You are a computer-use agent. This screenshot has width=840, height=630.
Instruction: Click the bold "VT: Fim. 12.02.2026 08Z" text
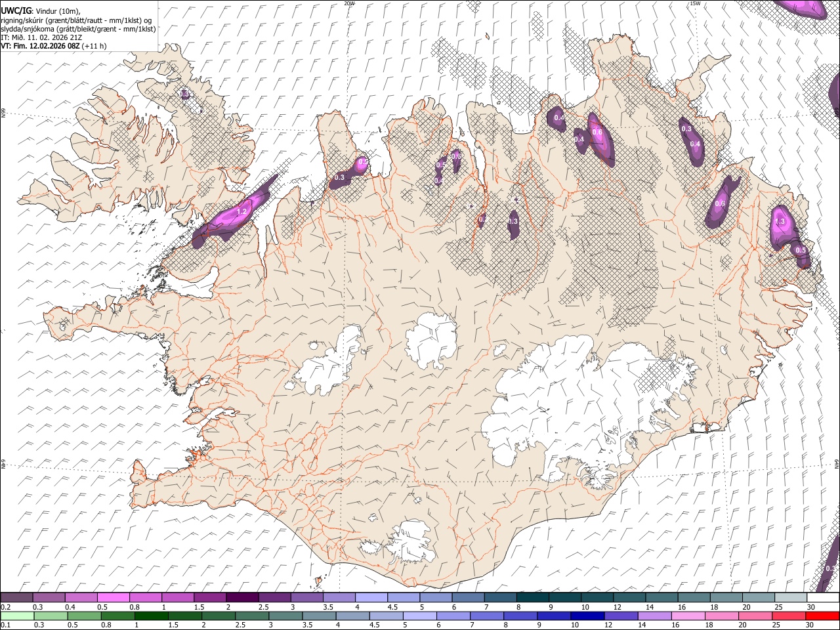[40, 46]
